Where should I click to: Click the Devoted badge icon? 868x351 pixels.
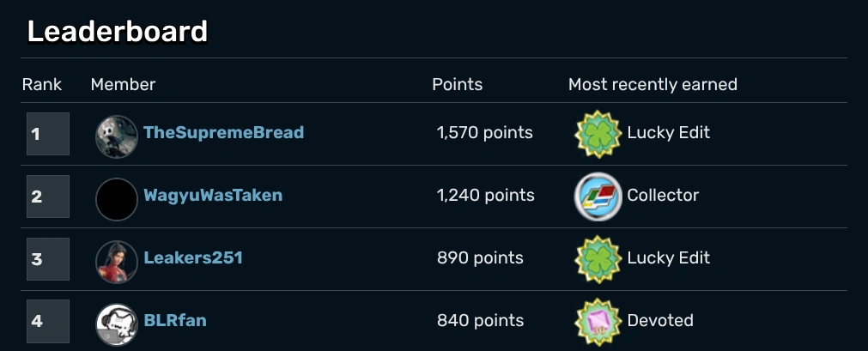[596, 322]
